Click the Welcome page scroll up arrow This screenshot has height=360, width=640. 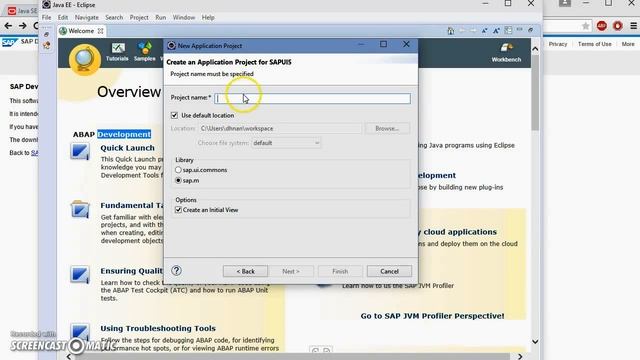(535, 49)
